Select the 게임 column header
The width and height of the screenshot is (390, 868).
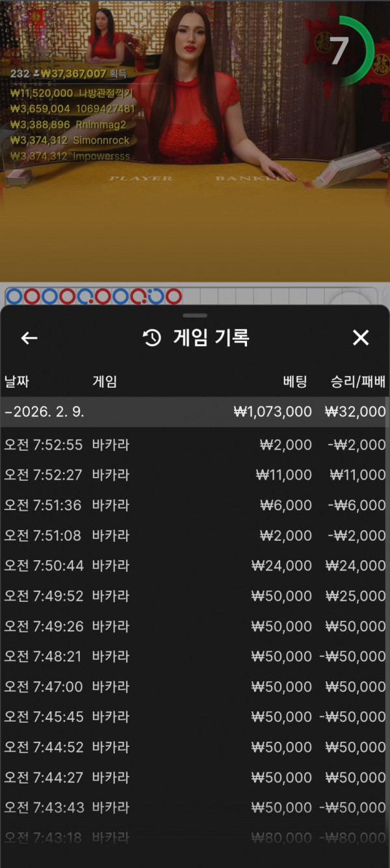click(x=105, y=382)
